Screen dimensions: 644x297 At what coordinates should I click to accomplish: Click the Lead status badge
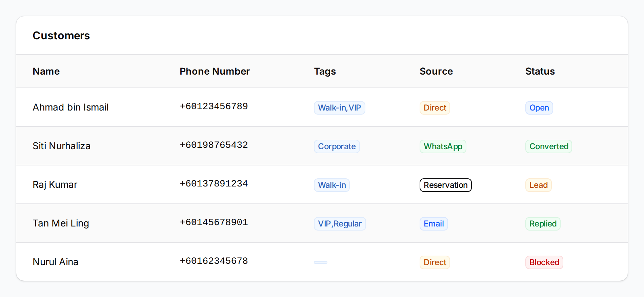click(538, 185)
